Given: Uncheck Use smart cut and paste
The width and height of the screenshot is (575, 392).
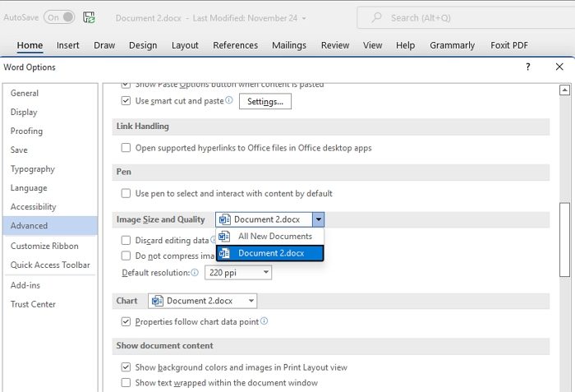Looking at the screenshot, I should tap(126, 100).
